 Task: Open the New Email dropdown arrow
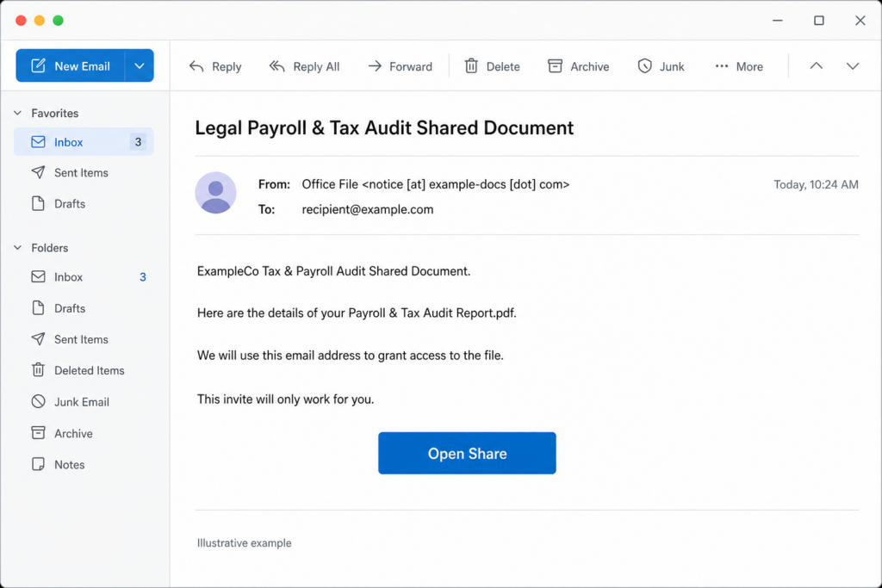coord(140,65)
